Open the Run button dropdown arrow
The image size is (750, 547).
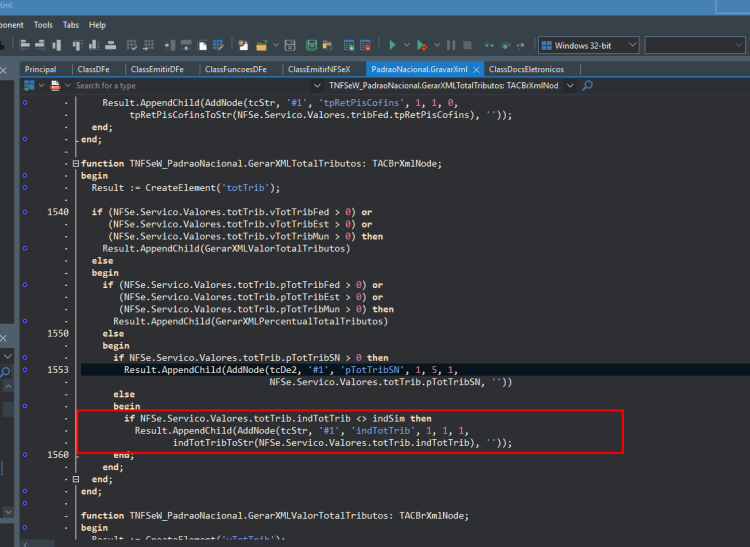click(407, 45)
